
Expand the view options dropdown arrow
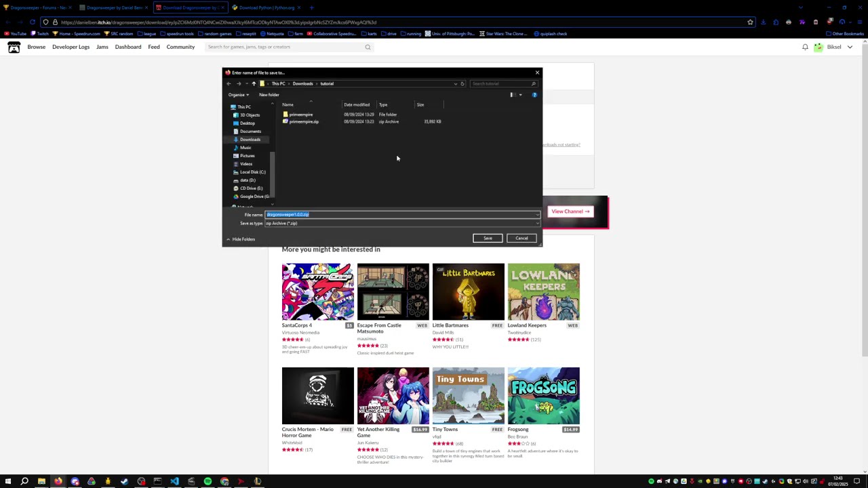(x=520, y=95)
